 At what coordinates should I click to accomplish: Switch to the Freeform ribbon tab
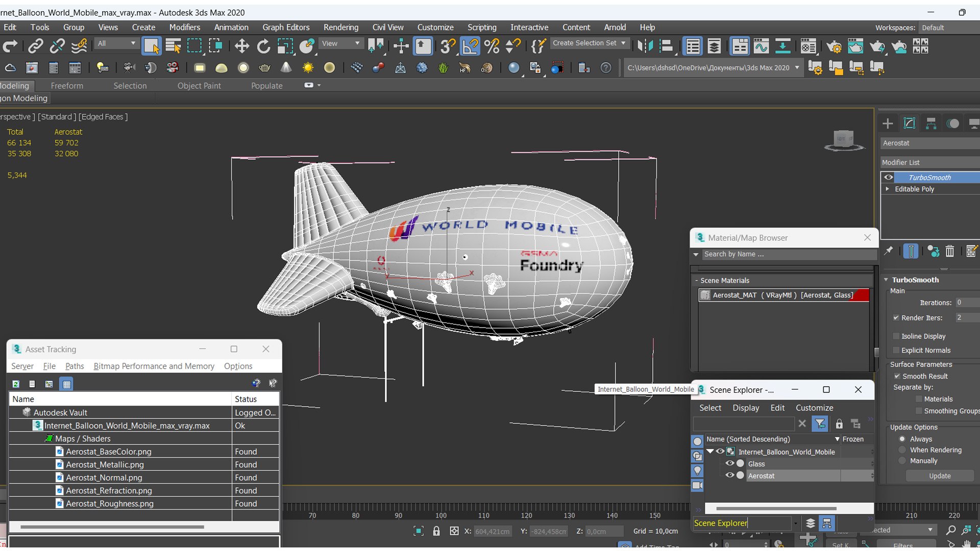tap(67, 86)
